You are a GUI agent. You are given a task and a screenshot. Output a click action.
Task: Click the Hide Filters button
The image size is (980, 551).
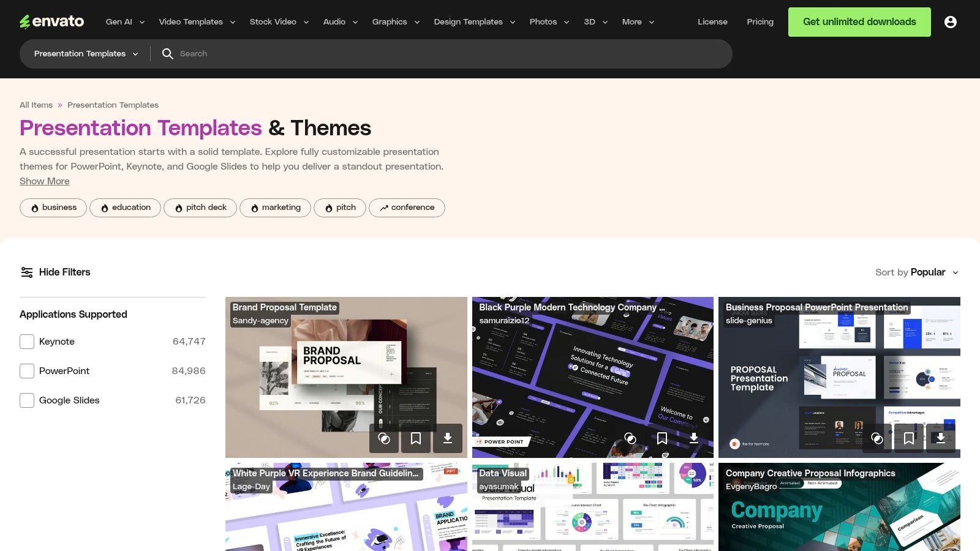coord(55,272)
